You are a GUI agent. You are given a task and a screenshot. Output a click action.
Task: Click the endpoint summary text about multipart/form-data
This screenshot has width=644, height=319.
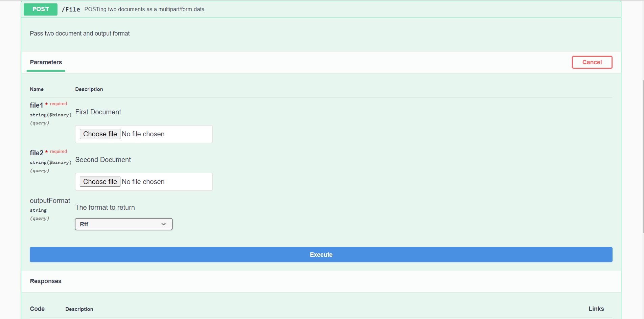[145, 9]
